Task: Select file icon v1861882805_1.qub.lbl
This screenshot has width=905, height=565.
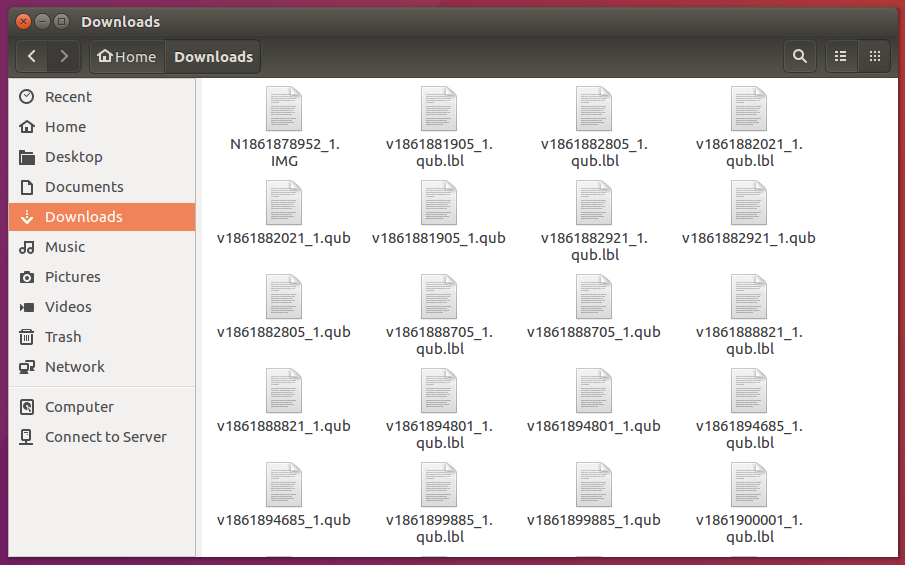Action: pos(594,109)
